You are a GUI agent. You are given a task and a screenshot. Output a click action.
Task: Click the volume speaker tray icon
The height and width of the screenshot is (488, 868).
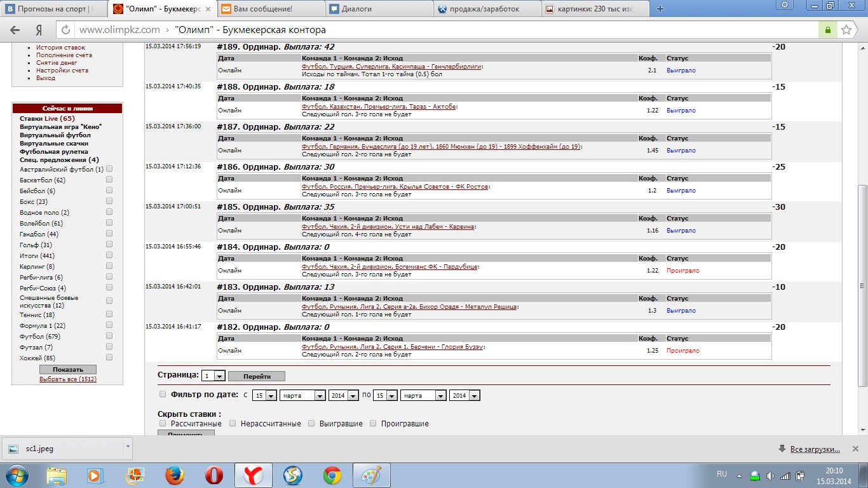[770, 475]
